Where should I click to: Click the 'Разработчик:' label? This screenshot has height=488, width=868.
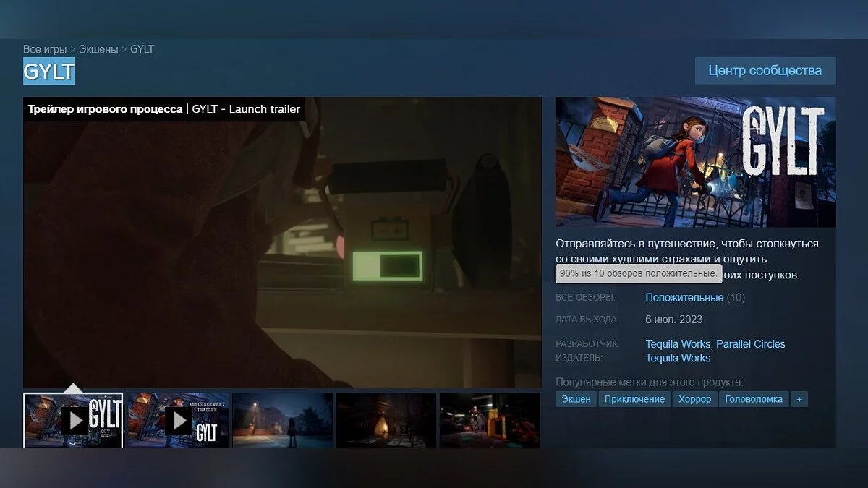588,344
